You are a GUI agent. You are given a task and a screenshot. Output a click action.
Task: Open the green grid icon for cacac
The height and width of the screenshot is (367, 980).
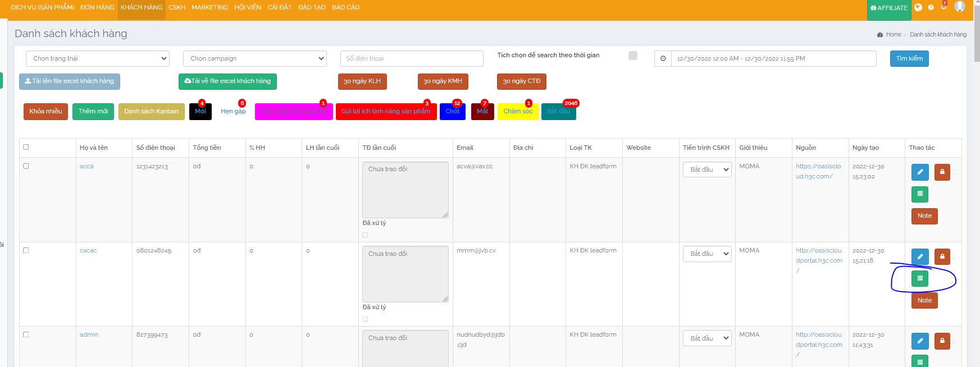click(919, 278)
